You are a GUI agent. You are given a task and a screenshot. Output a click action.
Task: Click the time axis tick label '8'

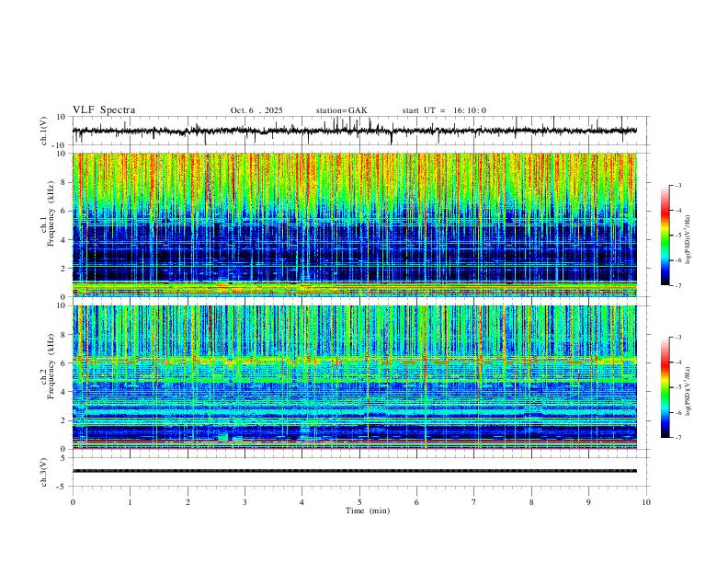[531, 502]
